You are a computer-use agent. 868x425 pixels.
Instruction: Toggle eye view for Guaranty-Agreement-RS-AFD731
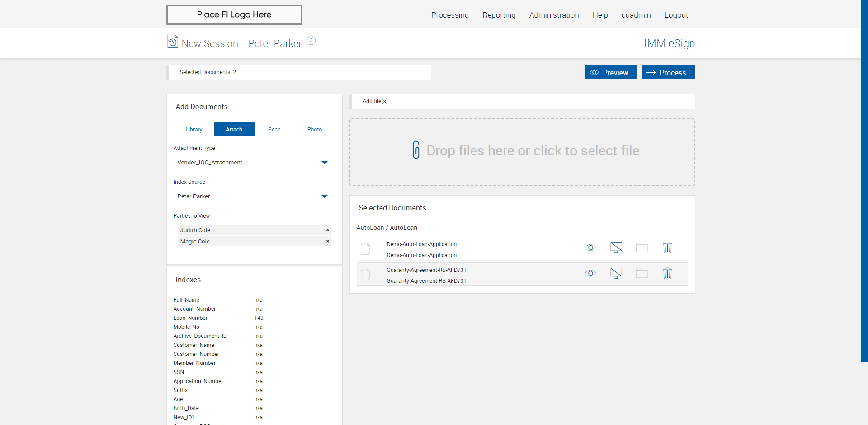coord(590,273)
